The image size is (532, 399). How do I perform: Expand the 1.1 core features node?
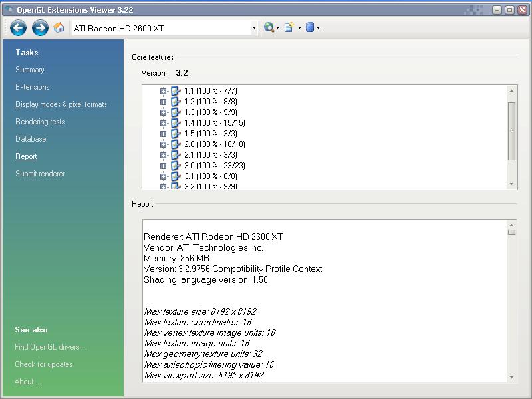[163, 91]
